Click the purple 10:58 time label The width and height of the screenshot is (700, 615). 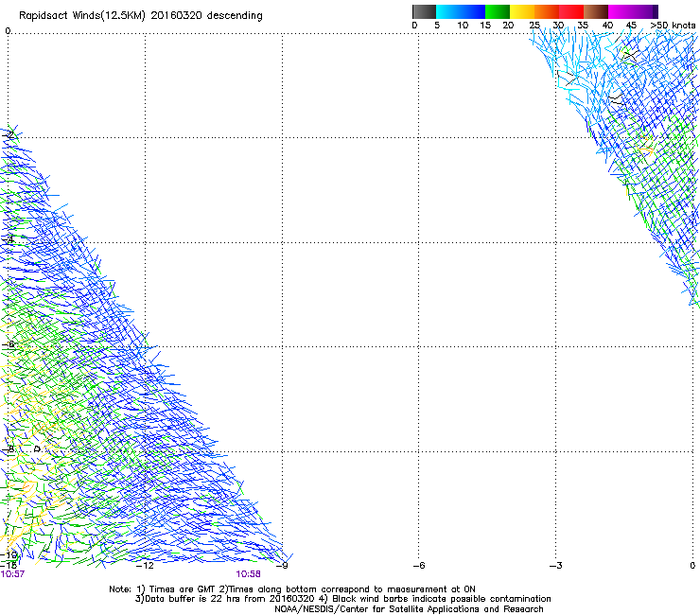tap(248, 574)
